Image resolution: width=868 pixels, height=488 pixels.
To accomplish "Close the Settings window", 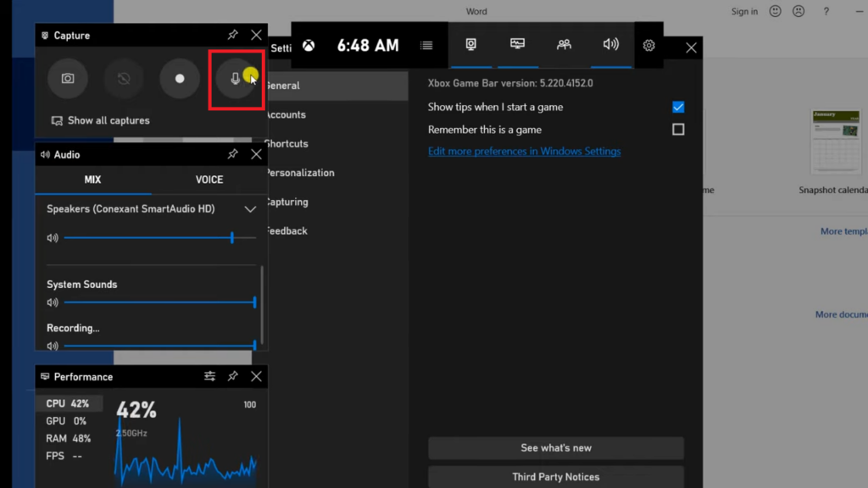I will pyautogui.click(x=691, y=47).
